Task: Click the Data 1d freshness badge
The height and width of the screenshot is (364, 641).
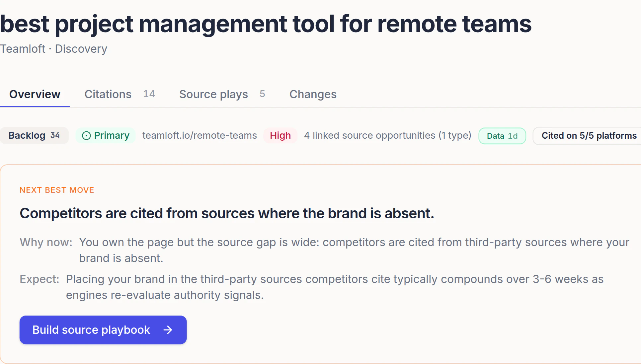Action: [x=502, y=136]
